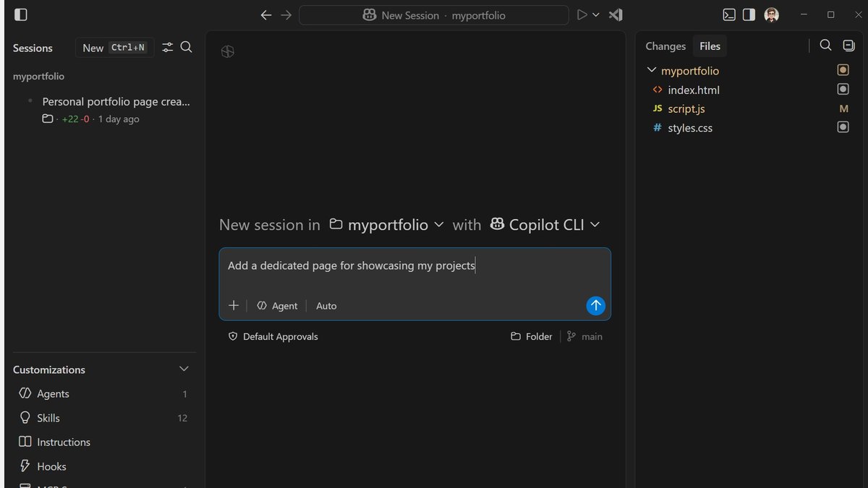Open the Copilot CLI agent dropdown
The width and height of the screenshot is (868, 488).
(x=545, y=225)
